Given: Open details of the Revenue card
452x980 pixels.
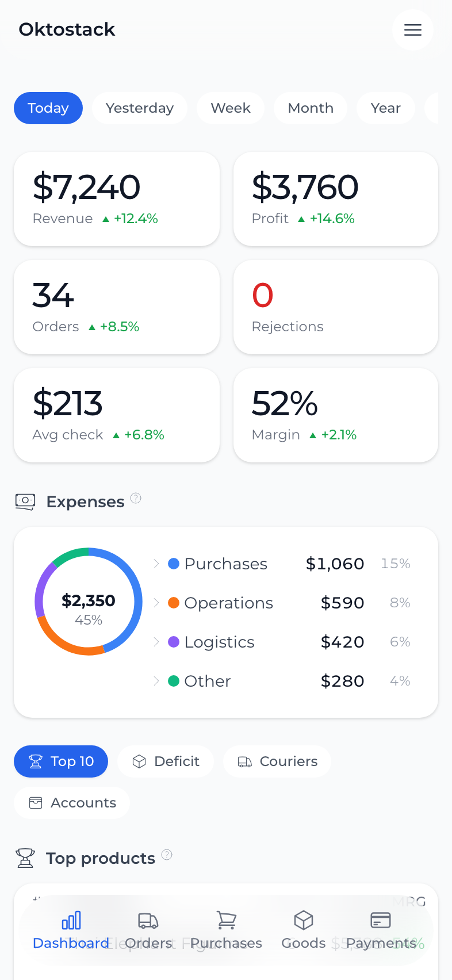Looking at the screenshot, I should coord(116,198).
